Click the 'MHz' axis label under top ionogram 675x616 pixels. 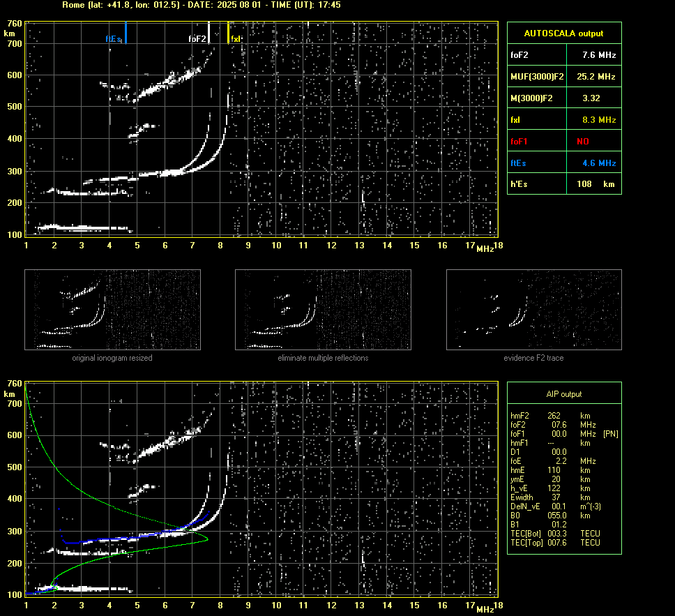coord(485,249)
